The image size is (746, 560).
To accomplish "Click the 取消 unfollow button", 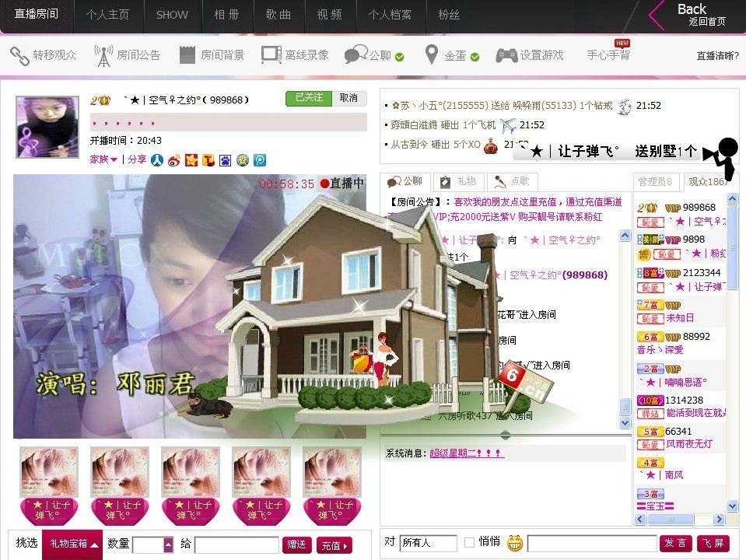I will (348, 98).
